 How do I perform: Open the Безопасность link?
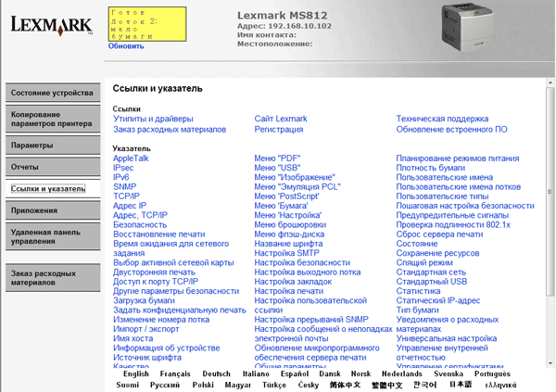[x=140, y=225]
